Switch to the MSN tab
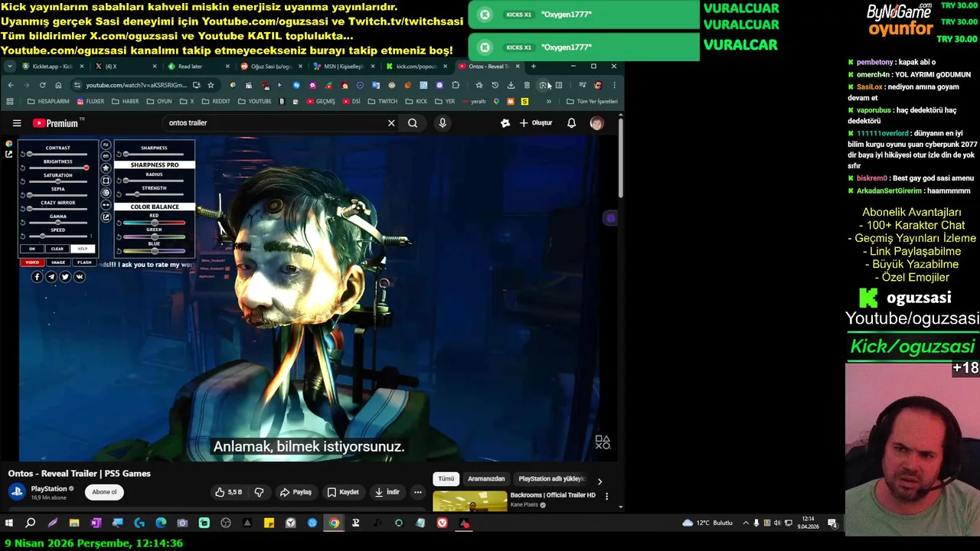Screen dimensions: 980x551 pyautogui.click(x=341, y=67)
